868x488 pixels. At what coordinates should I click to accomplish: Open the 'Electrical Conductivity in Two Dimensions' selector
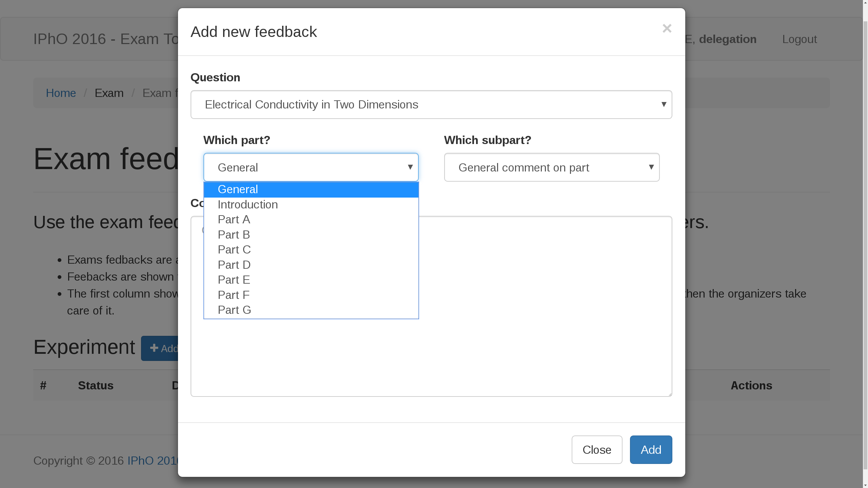[431, 104]
